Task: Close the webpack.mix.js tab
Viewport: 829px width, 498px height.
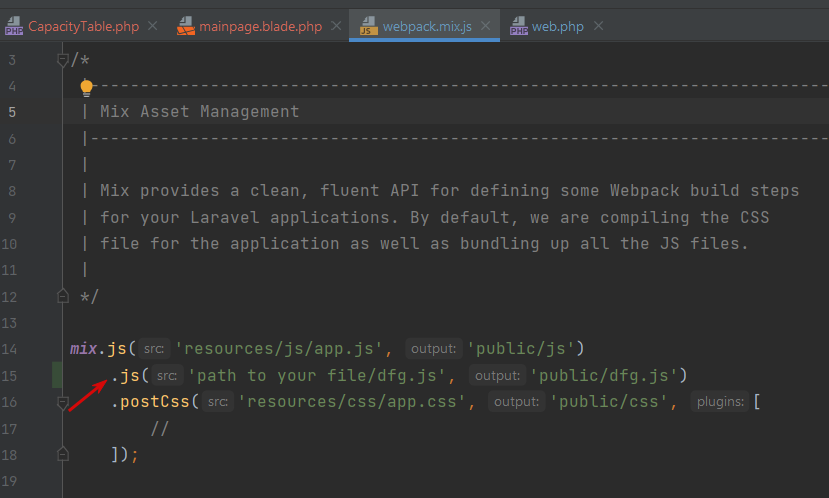Action: (486, 26)
